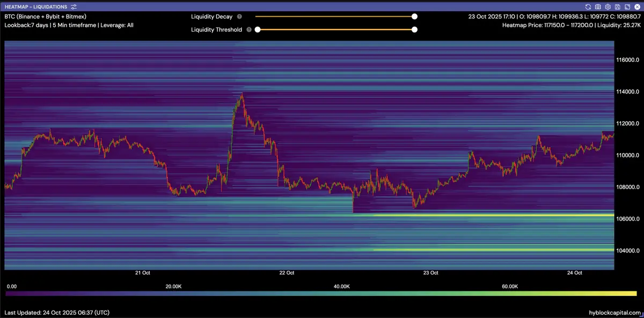The width and height of the screenshot is (644, 318).
Task: Click the Liquidity Decay slider handle
Action: pos(414,17)
